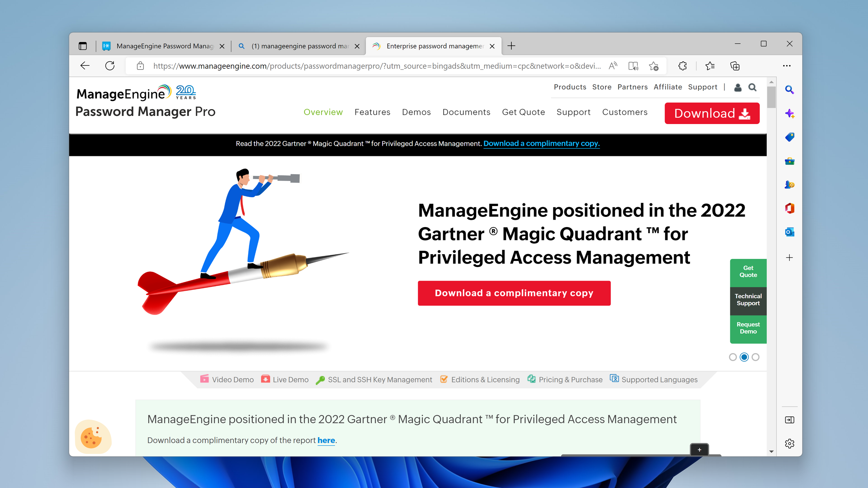Select the first carousel dot

coord(733,357)
